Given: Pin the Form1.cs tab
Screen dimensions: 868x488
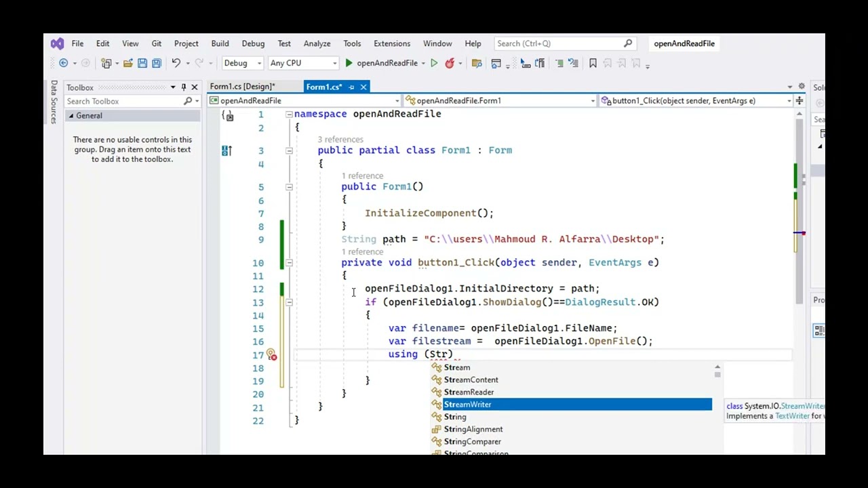Looking at the screenshot, I should 351,87.
